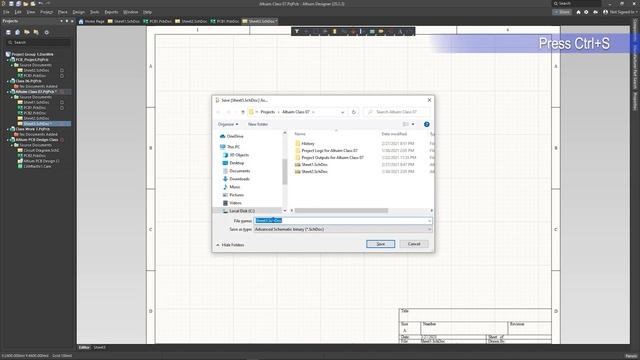This screenshot has height=360, width=640.
Task: Open the Organize dropdown in the Save dialog
Action: pyautogui.click(x=228, y=124)
